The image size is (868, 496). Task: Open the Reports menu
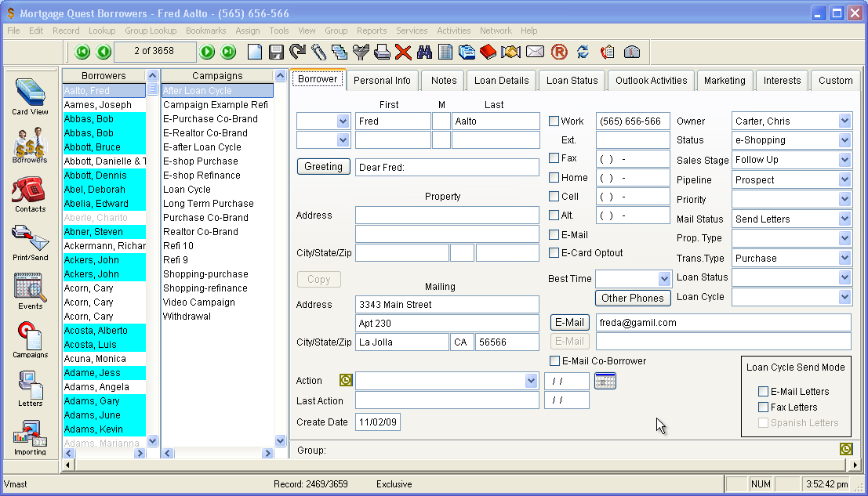pos(372,31)
